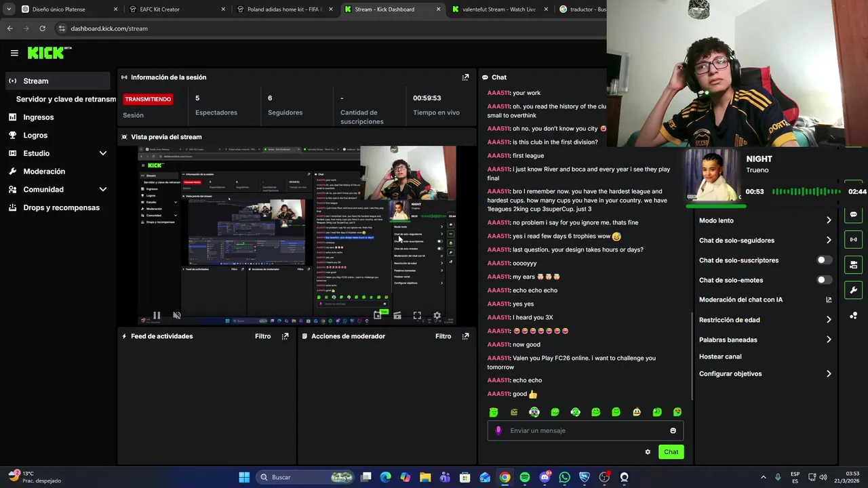Expand Chat de solo-seguidores settings
This screenshot has height=488, width=868.
829,240
